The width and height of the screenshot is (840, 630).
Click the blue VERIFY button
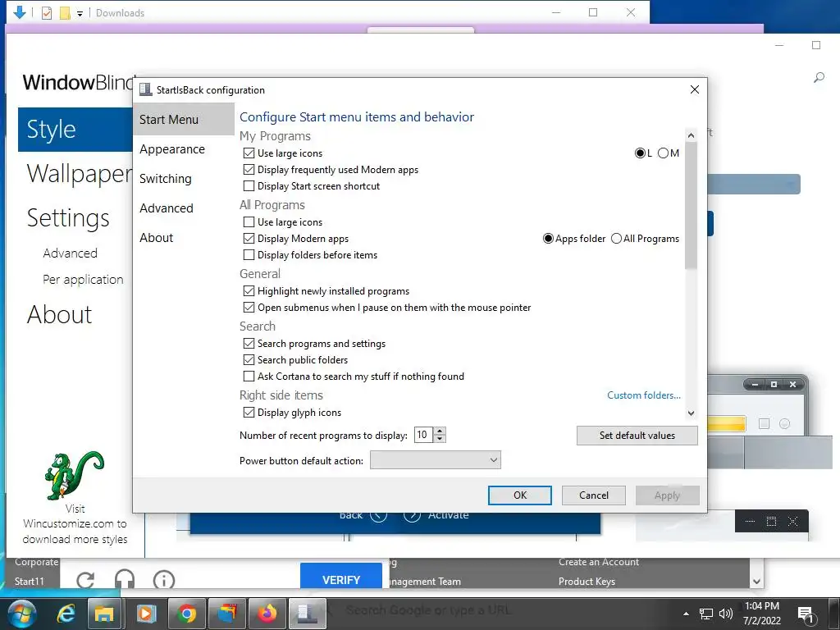[340, 577]
